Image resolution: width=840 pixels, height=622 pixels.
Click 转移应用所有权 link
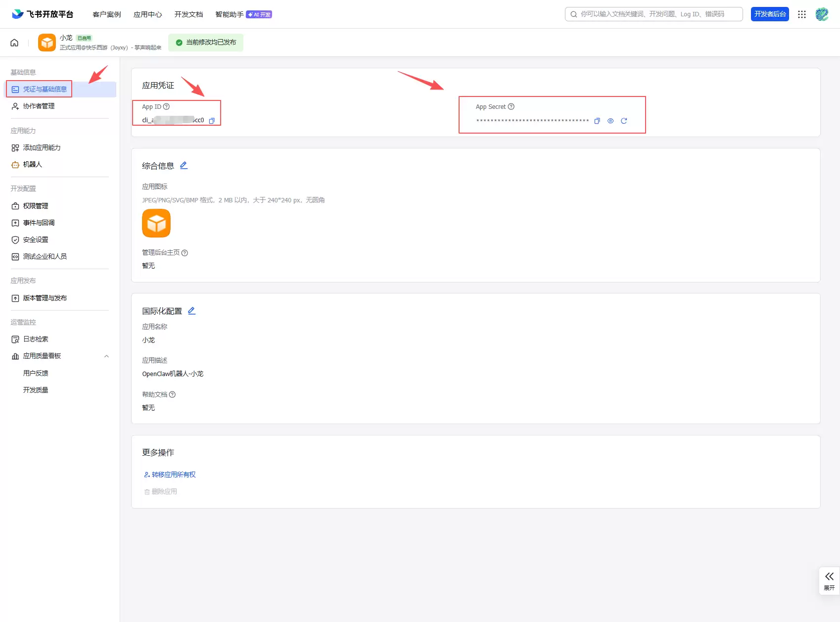[x=173, y=475]
